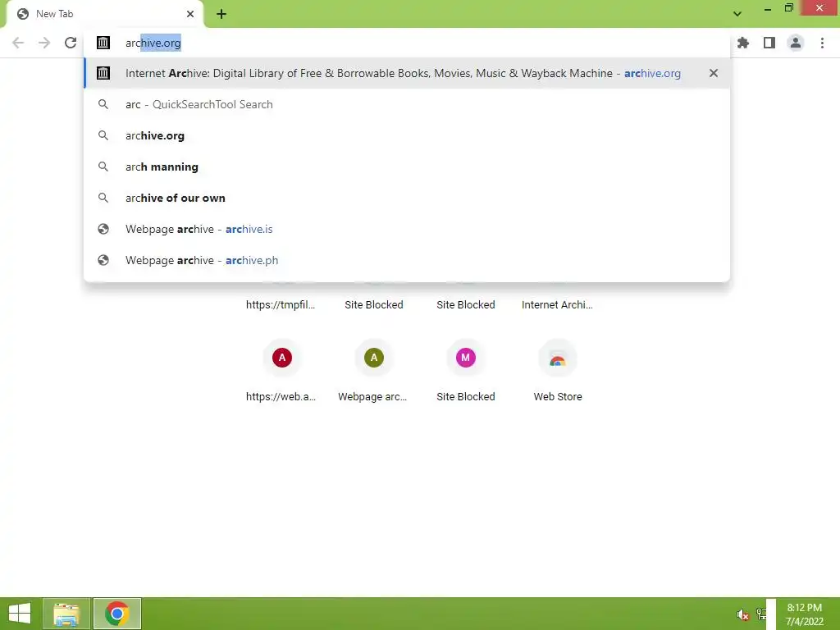
Task: Click the Site Blocked label next to Internet Archi...
Action: point(466,305)
